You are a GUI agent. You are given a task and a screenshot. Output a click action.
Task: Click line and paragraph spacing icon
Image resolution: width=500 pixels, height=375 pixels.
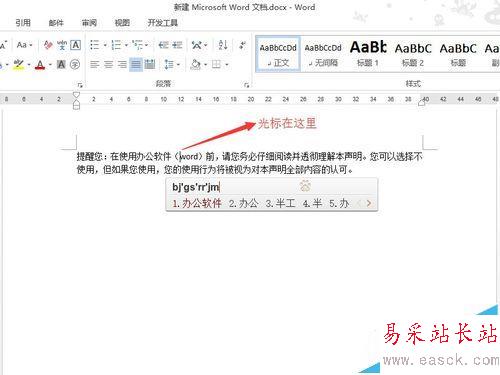pyautogui.click(x=169, y=64)
